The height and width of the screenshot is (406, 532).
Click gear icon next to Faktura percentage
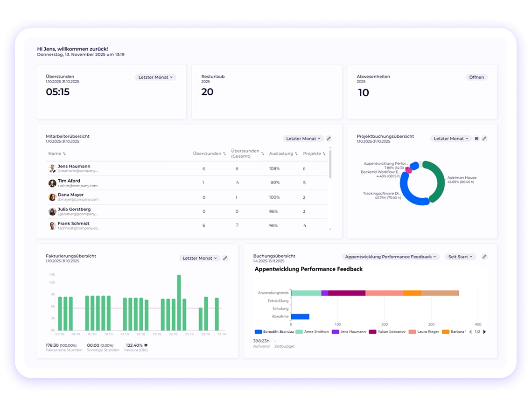(146, 345)
